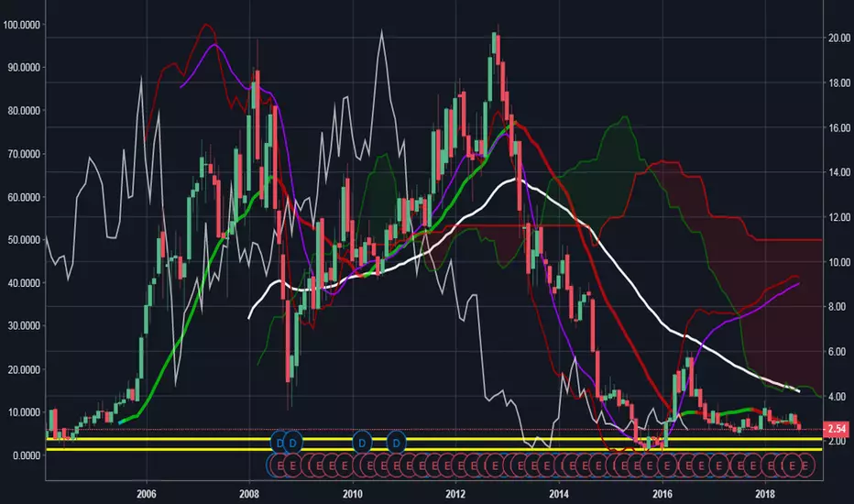Click the 10.0000 left axis label
The width and height of the screenshot is (854, 504).
24,412
